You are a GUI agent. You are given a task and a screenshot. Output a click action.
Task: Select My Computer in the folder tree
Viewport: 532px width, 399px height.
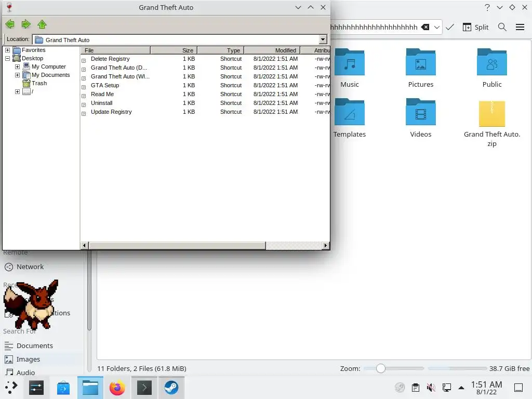click(x=48, y=67)
